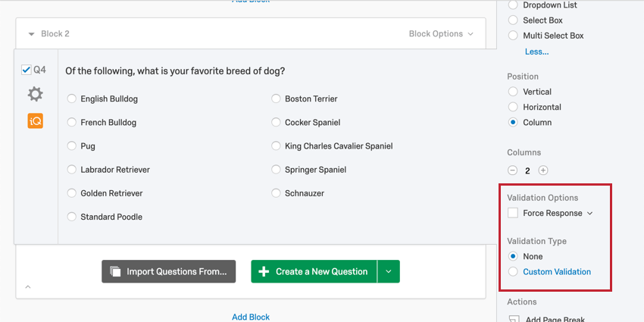Choose the Golden Retriever answer option
The image size is (644, 322).
coord(72,193)
